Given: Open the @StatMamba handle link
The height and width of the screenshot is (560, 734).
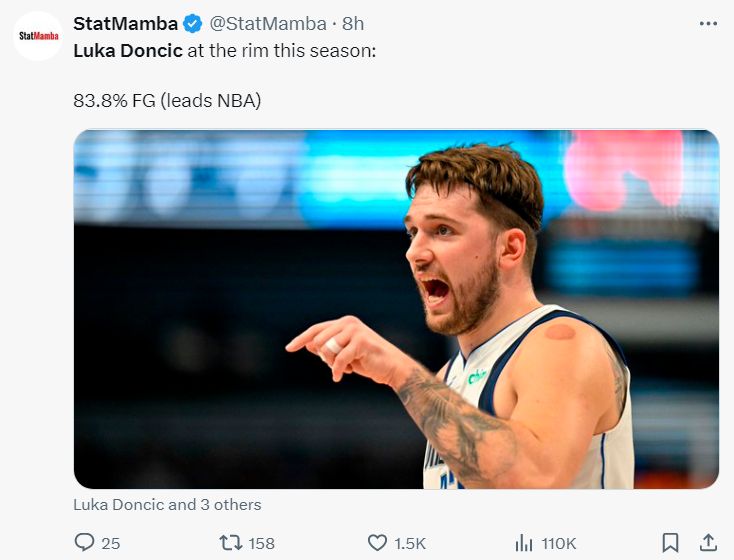Looking at the screenshot, I should (268, 23).
